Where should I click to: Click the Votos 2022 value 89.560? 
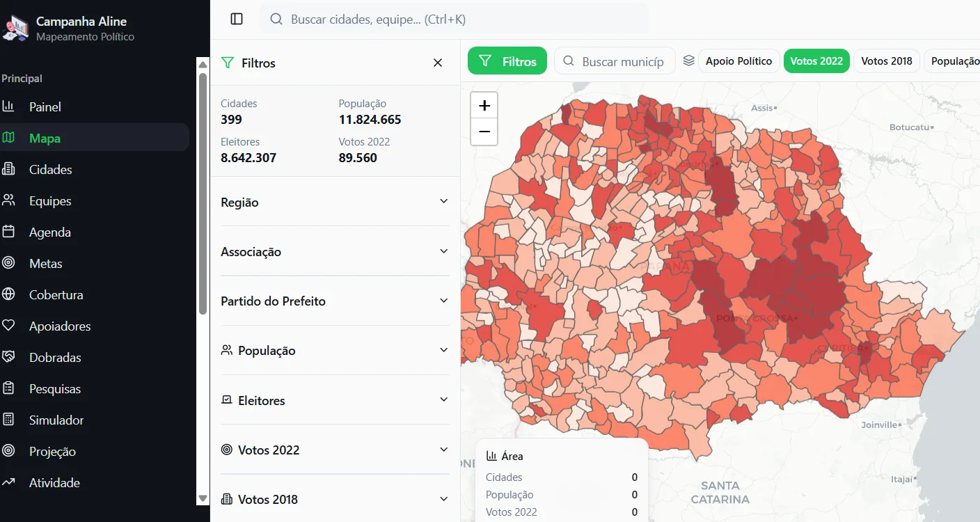358,158
